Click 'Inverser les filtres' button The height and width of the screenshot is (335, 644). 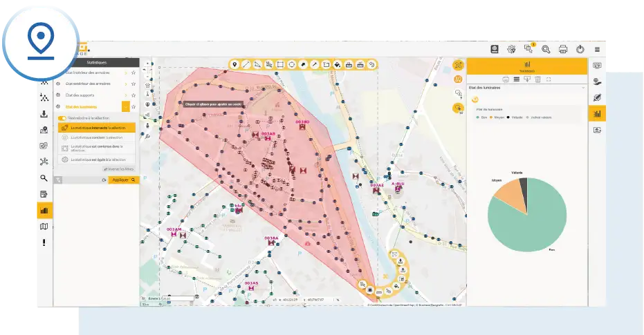[118, 169]
